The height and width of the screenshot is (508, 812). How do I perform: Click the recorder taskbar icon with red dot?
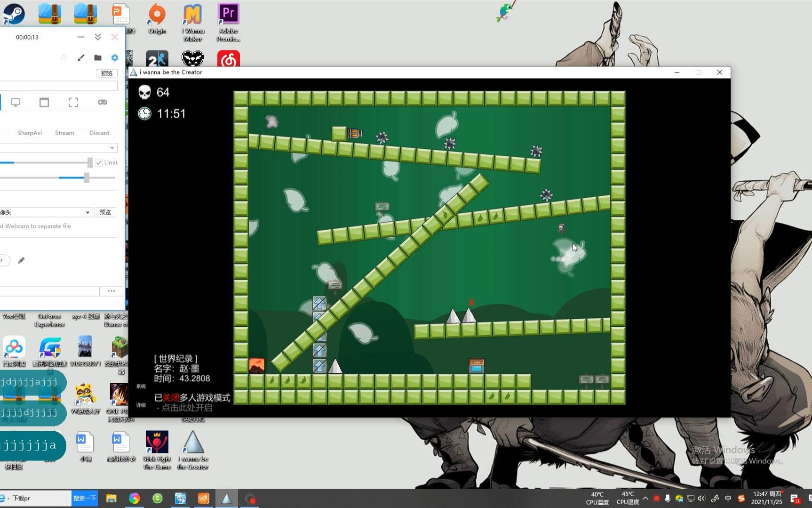point(250,499)
